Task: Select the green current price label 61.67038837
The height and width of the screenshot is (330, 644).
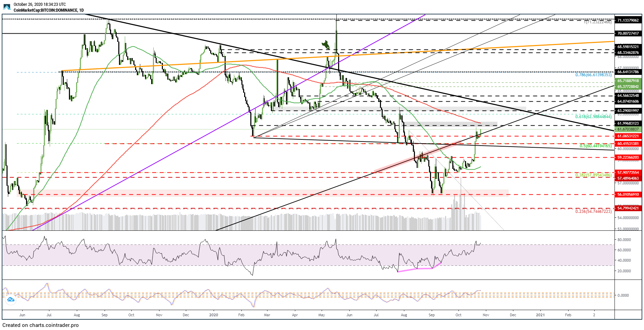Action: [628, 129]
